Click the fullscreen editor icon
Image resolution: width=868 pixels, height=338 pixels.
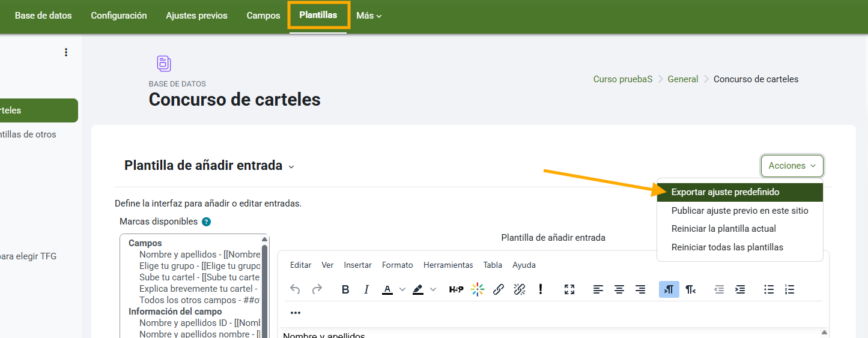coord(569,289)
